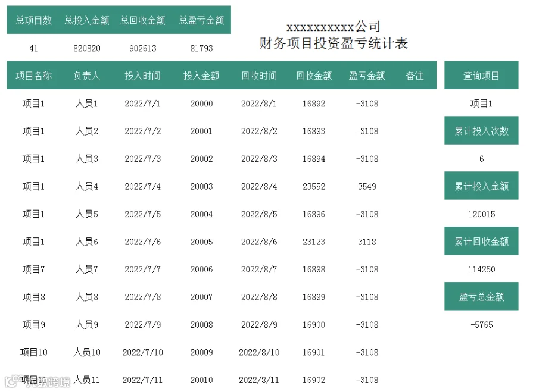536x392 pixels.
Task: Click the 财务项目投资盈亏统计表 title
Action: 334,43
